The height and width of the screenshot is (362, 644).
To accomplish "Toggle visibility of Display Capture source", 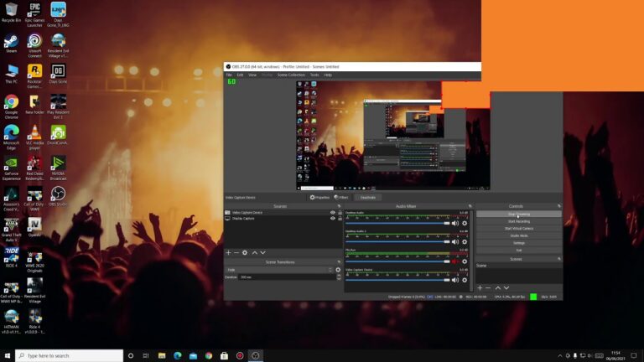I will click(x=332, y=218).
